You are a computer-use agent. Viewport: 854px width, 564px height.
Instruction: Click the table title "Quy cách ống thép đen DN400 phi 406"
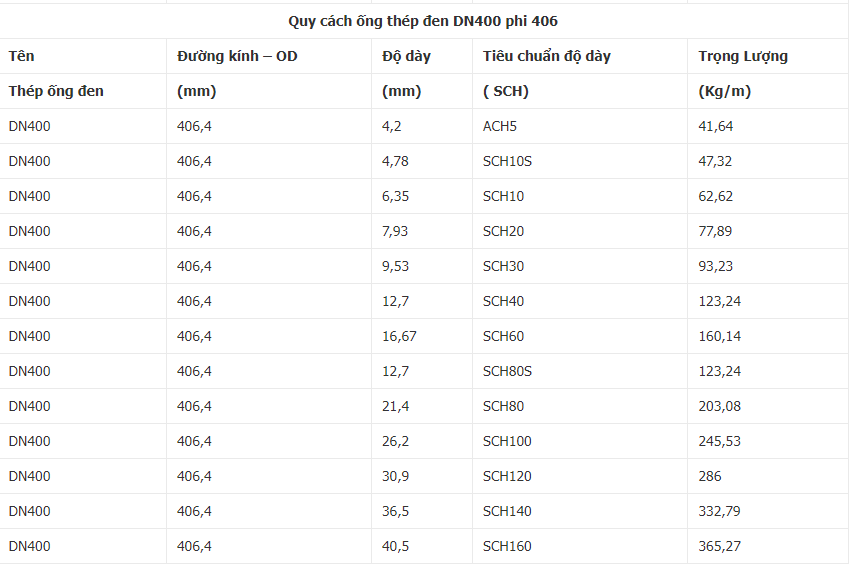coord(423,21)
